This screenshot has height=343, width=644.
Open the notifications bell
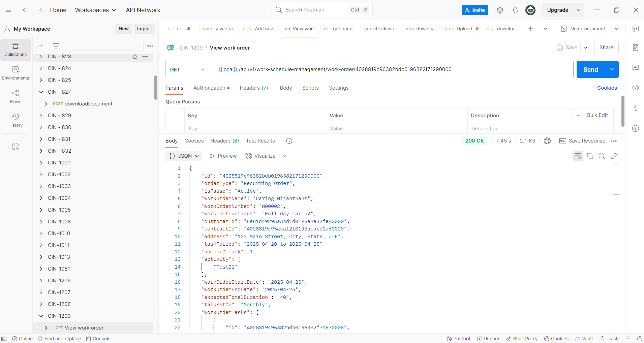coord(515,10)
